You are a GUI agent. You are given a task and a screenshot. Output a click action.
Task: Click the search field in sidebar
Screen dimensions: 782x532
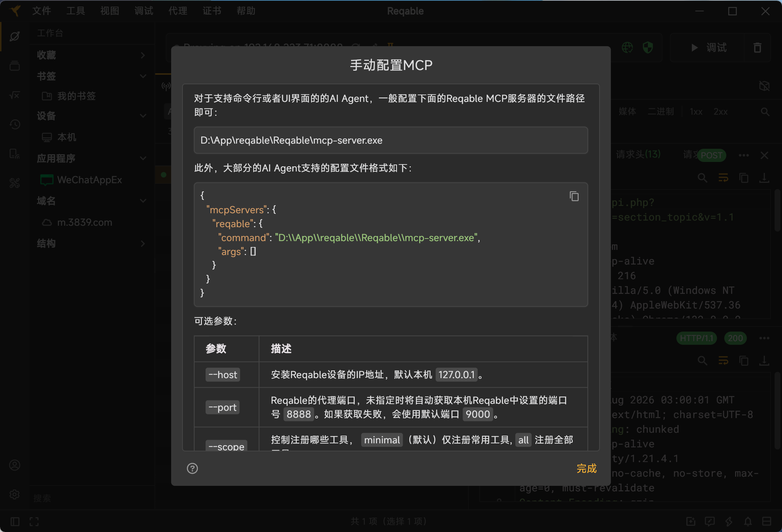(92, 498)
